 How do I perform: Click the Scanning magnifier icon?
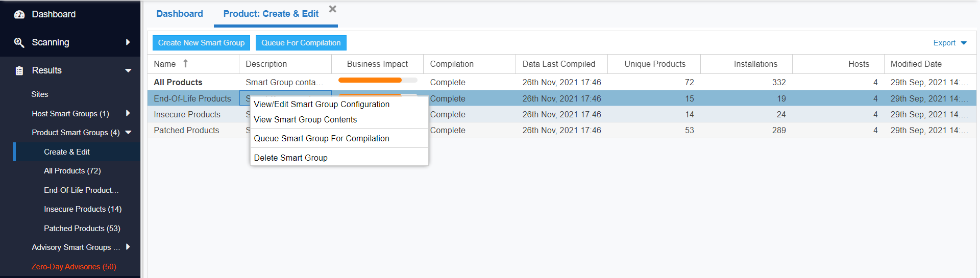pos(19,42)
